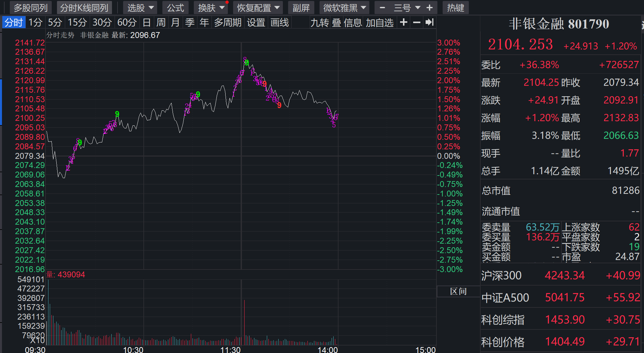This screenshot has height=353, width=644.
Task: Click the plus zoom-in icon beside 加自选
Action: 404,22
